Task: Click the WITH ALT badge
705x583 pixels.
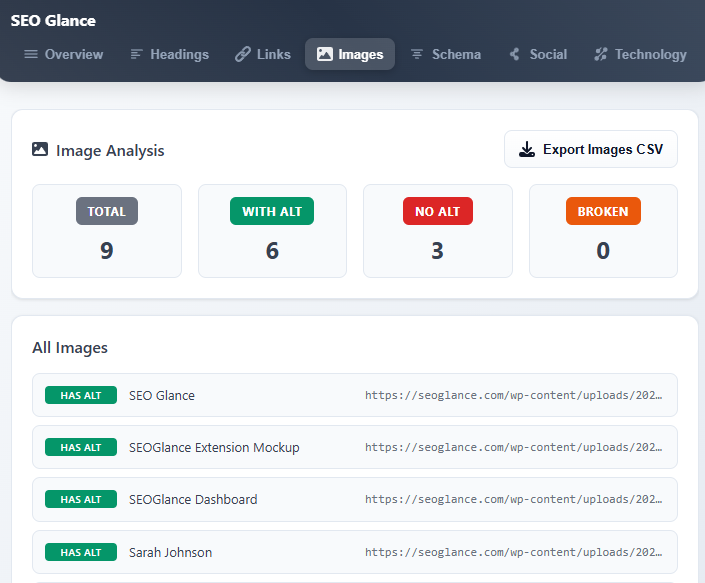Action: [272, 211]
